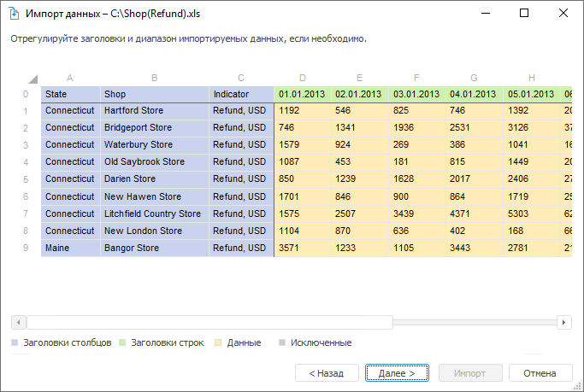Viewport: 584px width, 392px height.
Task: Click the right scroll arrow of scrollbar
Action: point(563,322)
